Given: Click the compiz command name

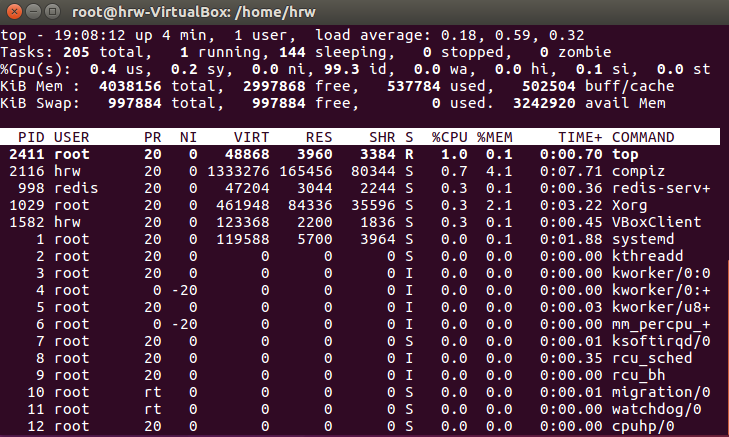Looking at the screenshot, I should 638,172.
